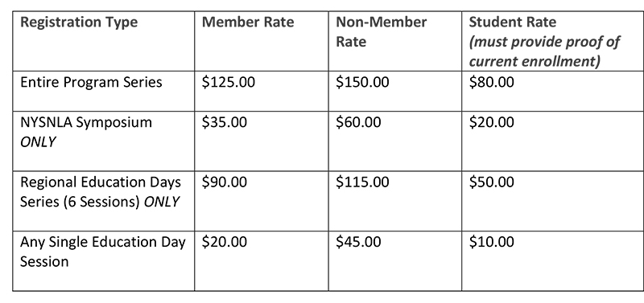Select the Entire Program Series row label
The width and height of the screenshot is (644, 303).
pyautogui.click(x=91, y=83)
